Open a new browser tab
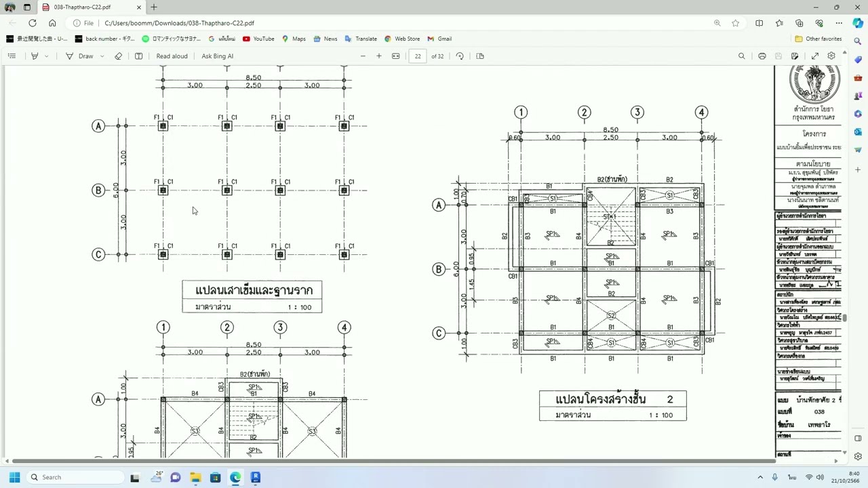Screen dimensions: 868x488 pos(154,7)
